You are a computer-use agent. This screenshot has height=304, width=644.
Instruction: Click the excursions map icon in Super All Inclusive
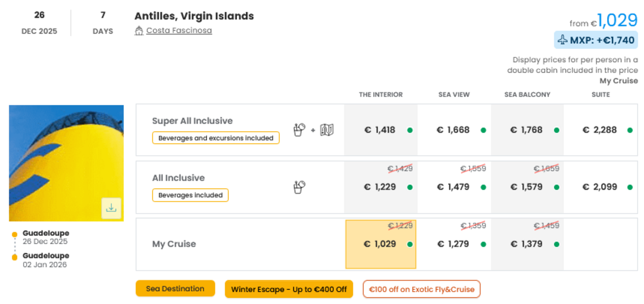[x=327, y=130]
